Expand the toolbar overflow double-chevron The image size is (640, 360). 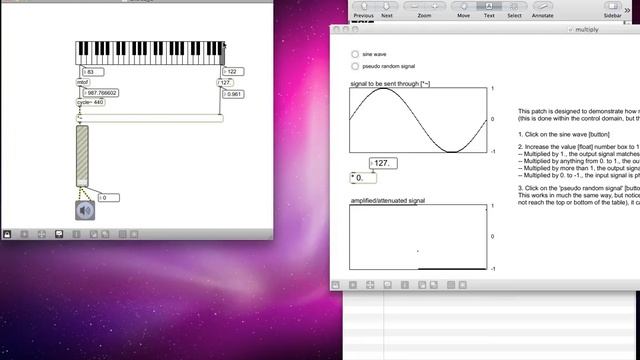click(x=627, y=10)
